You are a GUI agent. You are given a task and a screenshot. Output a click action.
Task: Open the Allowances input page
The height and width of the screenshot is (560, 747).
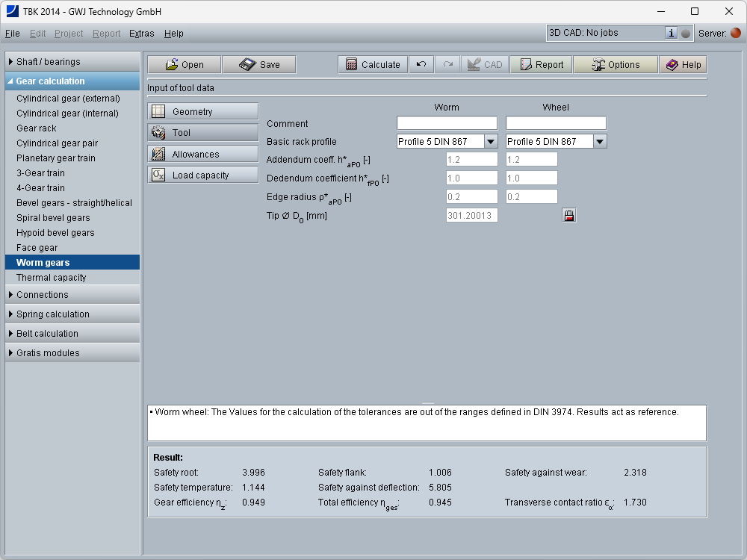203,155
